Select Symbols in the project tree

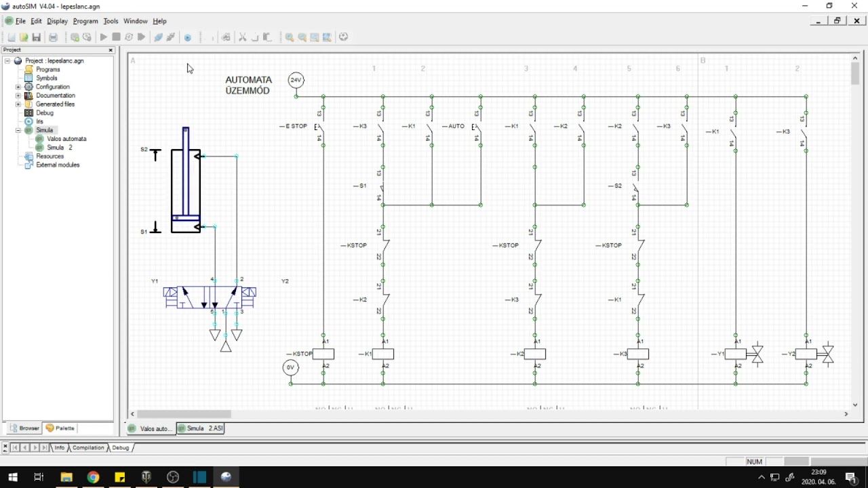click(x=46, y=78)
